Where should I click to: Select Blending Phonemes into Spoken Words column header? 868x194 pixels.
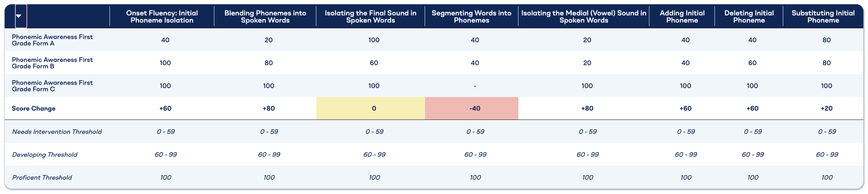tap(265, 16)
